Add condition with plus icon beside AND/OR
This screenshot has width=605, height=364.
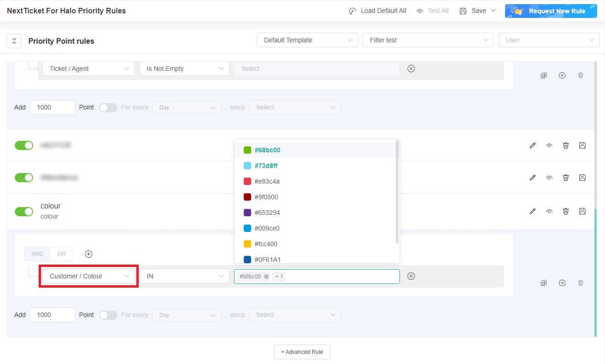point(89,254)
